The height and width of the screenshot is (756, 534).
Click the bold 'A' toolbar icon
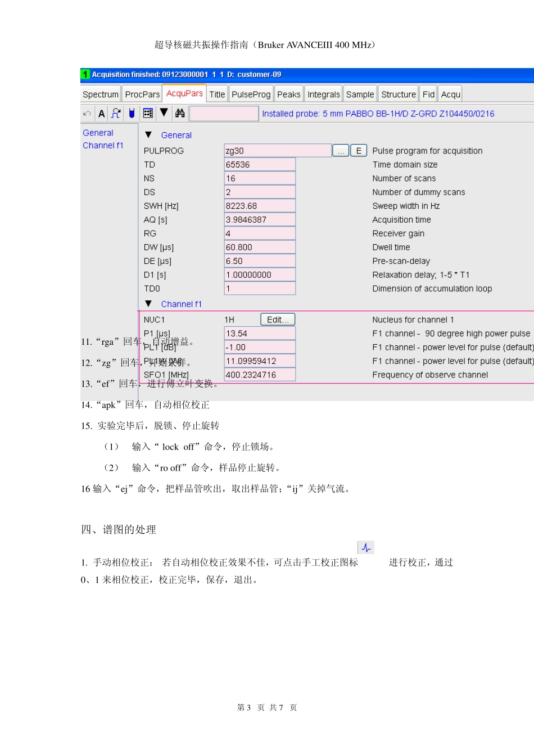[102, 114]
